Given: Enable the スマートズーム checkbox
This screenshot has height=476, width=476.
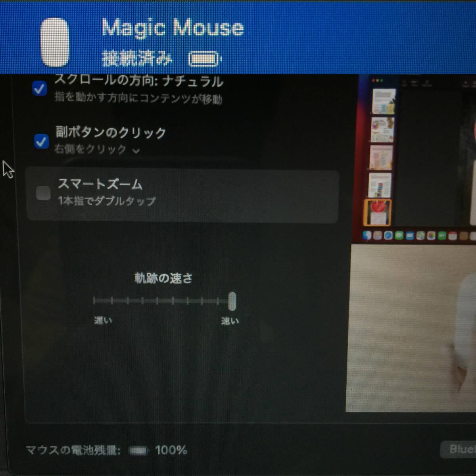Looking at the screenshot, I should tap(43, 194).
